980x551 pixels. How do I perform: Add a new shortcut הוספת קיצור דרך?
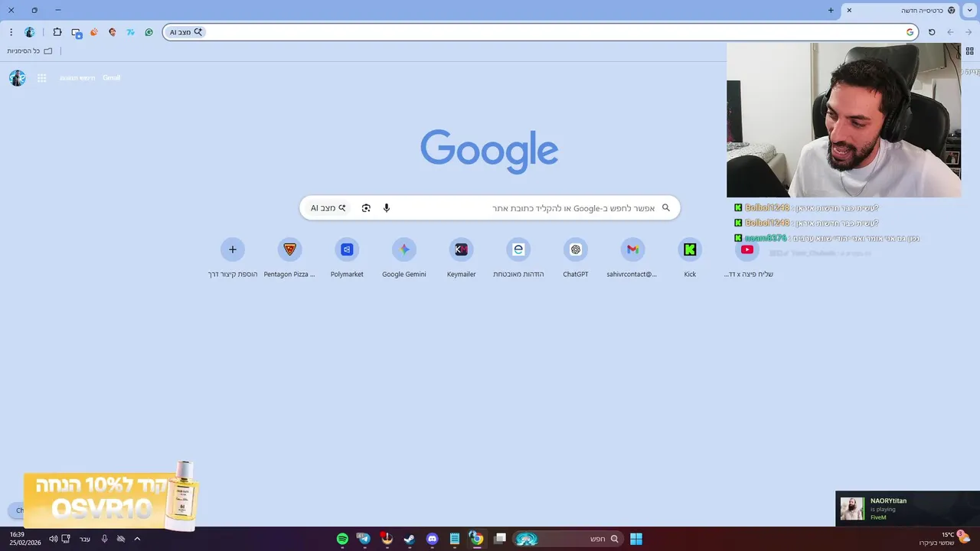tap(233, 258)
